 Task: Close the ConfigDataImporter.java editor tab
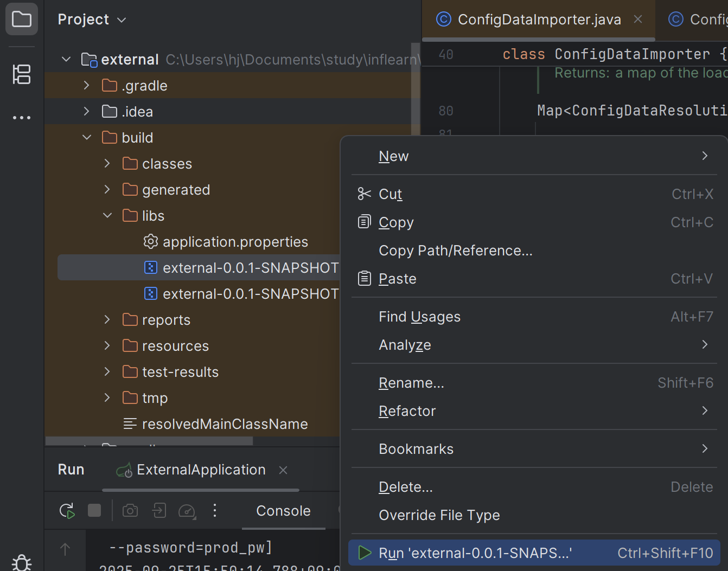(x=638, y=19)
